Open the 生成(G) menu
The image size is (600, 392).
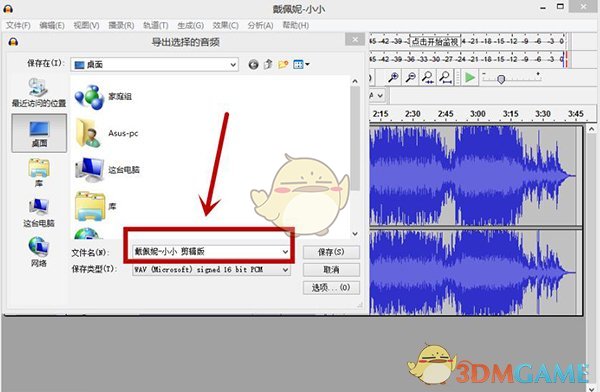tap(191, 25)
